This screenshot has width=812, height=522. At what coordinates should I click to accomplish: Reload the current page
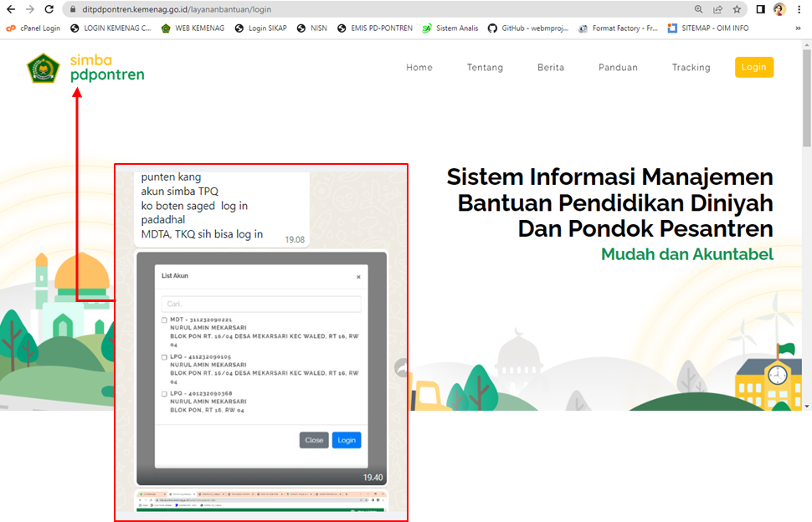49,9
